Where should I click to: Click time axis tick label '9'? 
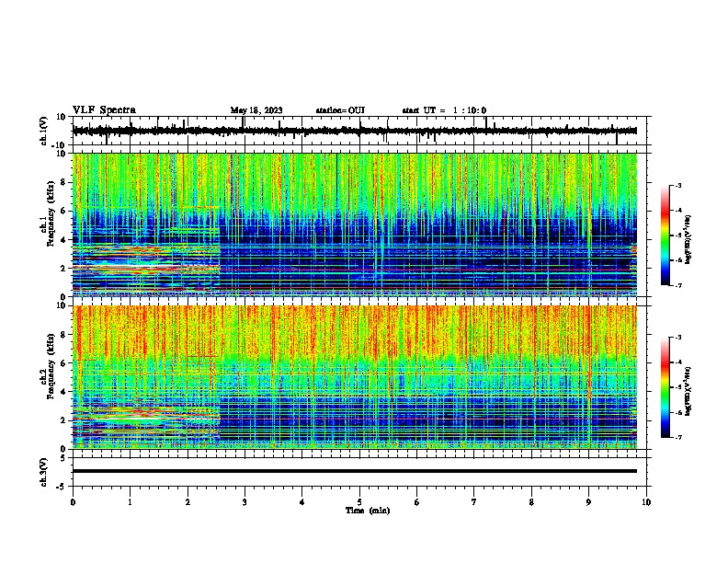coord(588,502)
